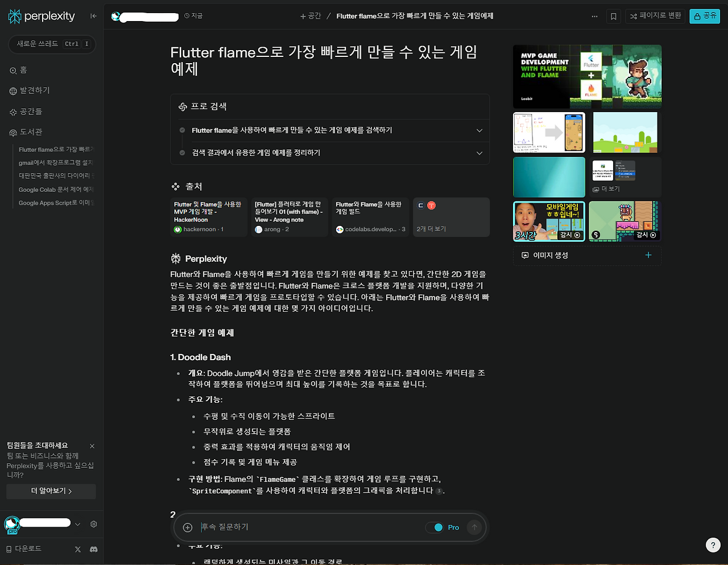This screenshot has width=728, height=565.
Task: Toggle the Pro switch in the input bar
Action: 438,527
